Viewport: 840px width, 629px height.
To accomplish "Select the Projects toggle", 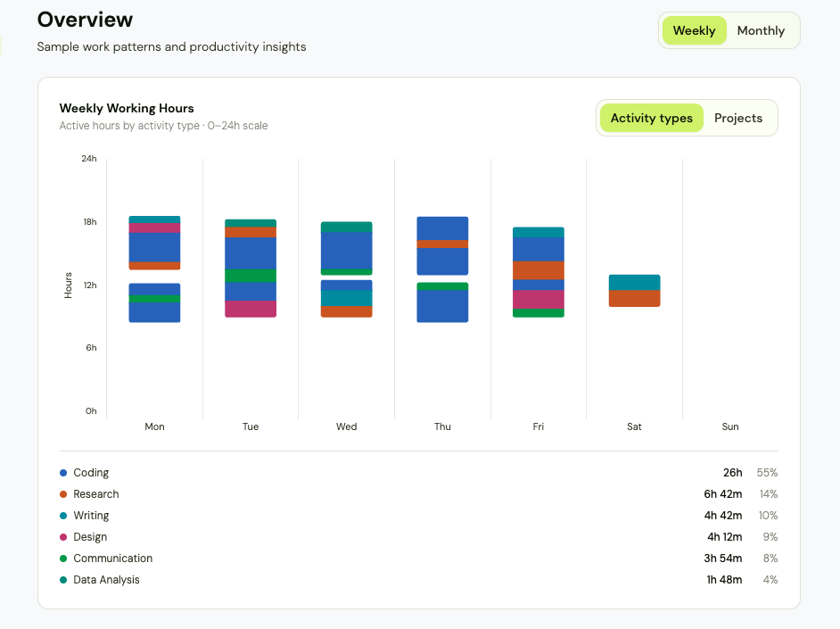I will click(x=738, y=118).
